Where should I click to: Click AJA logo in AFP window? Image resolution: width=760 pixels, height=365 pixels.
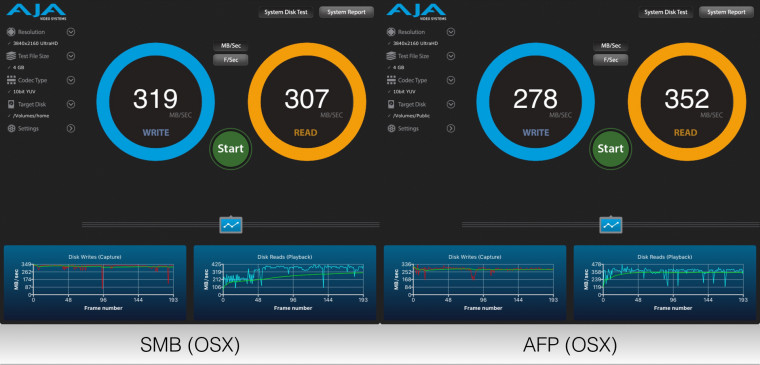point(416,11)
